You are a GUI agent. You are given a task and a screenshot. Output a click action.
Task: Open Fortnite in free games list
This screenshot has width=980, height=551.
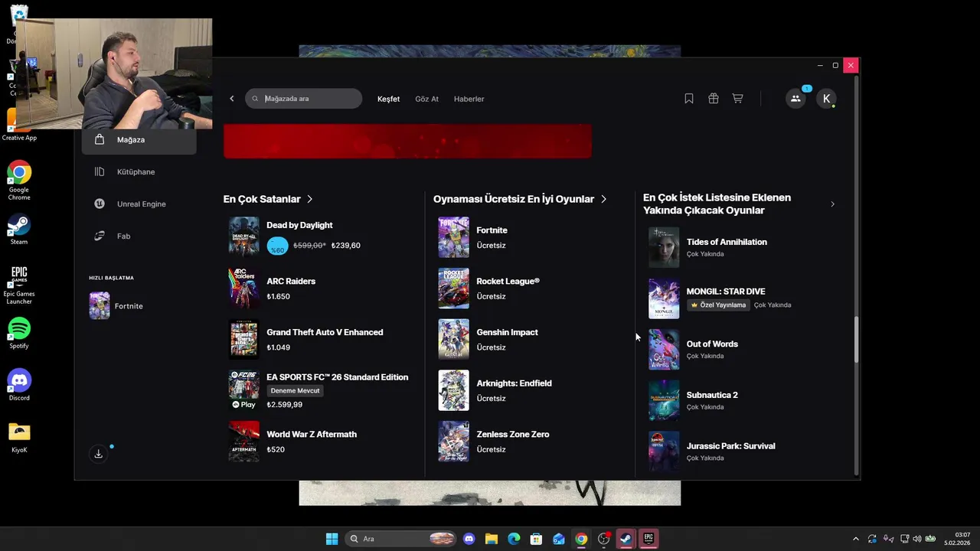530,237
